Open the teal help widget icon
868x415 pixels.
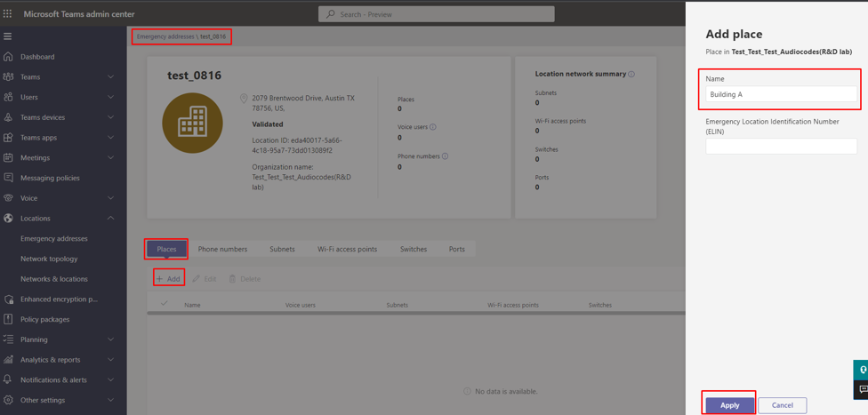862,370
